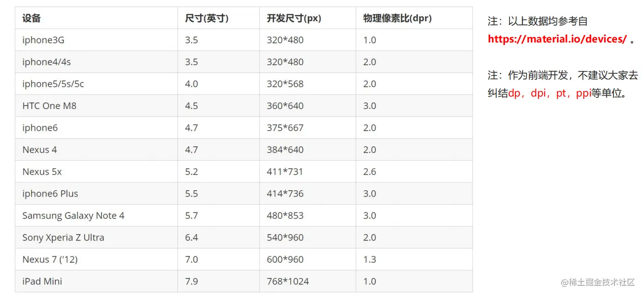Click the 尺寸(英寸) column header
Screen dimensions: 644x296
[x=207, y=18]
